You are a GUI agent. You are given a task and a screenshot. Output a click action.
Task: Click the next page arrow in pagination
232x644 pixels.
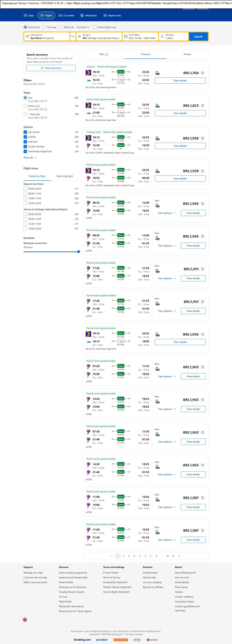pos(179,556)
